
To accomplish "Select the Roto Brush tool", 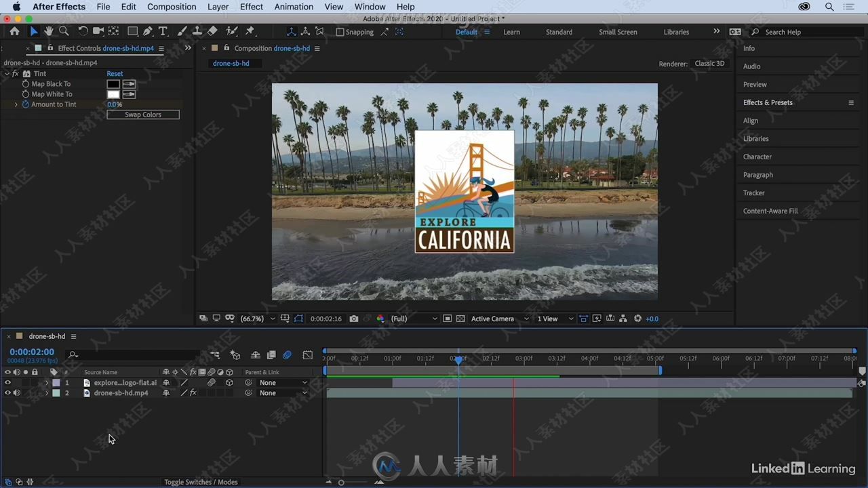I will [231, 31].
